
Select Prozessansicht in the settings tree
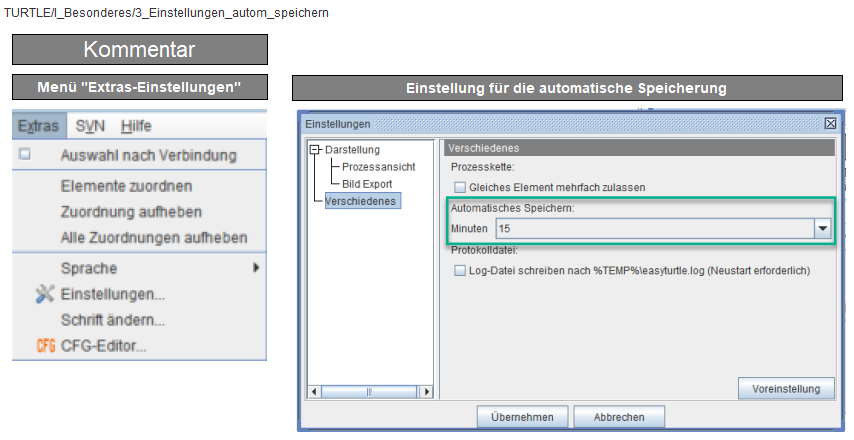click(378, 167)
